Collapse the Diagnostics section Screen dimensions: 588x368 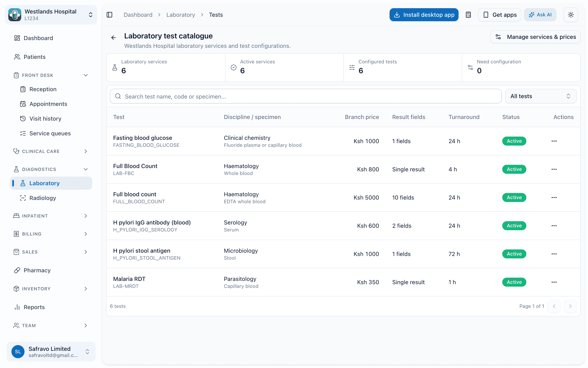pyautogui.click(x=51, y=169)
